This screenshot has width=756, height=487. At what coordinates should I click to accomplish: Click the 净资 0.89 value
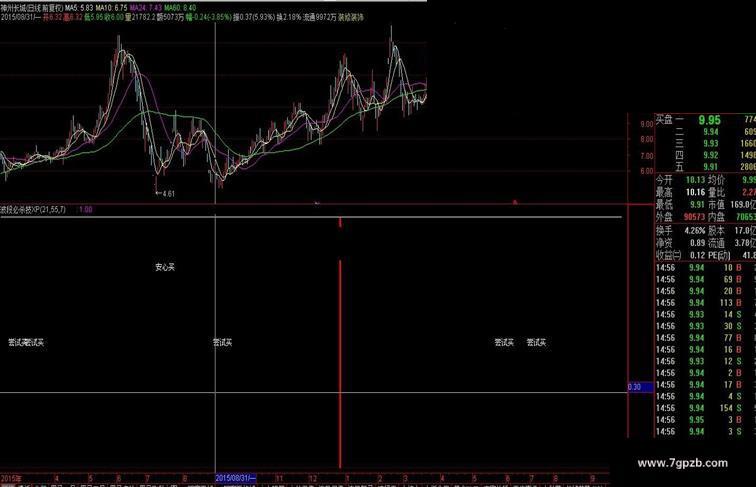tap(680, 243)
